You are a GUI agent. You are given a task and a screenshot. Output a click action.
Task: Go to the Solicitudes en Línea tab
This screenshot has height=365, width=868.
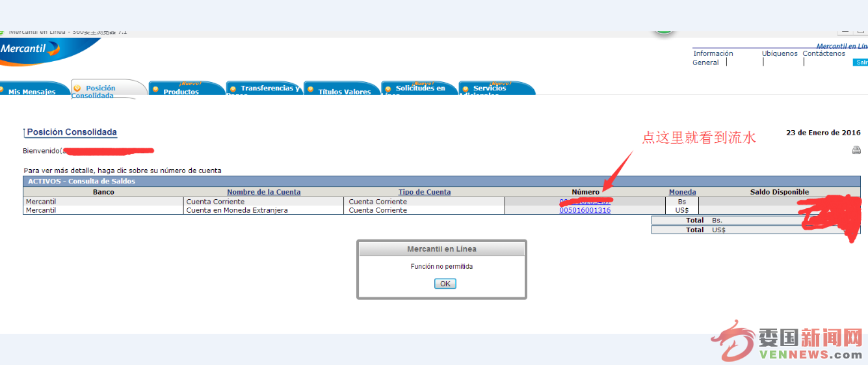[420, 88]
